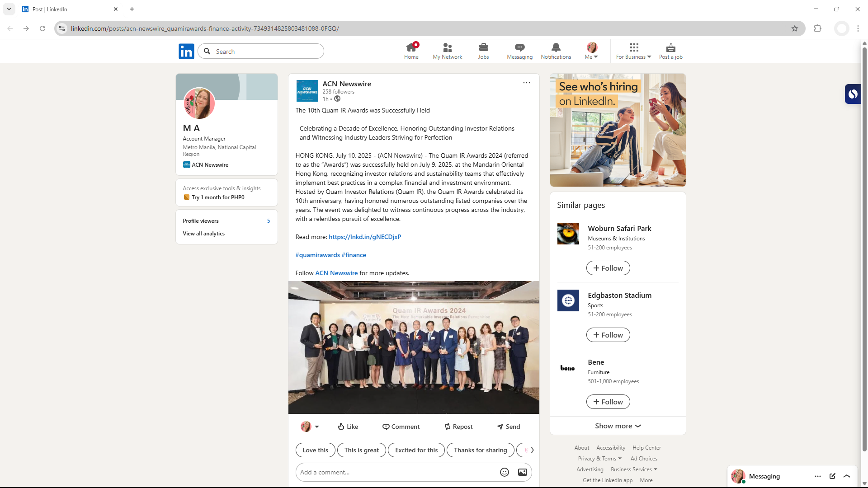Add a photo to comment
This screenshot has width=868, height=488.
[523, 472]
